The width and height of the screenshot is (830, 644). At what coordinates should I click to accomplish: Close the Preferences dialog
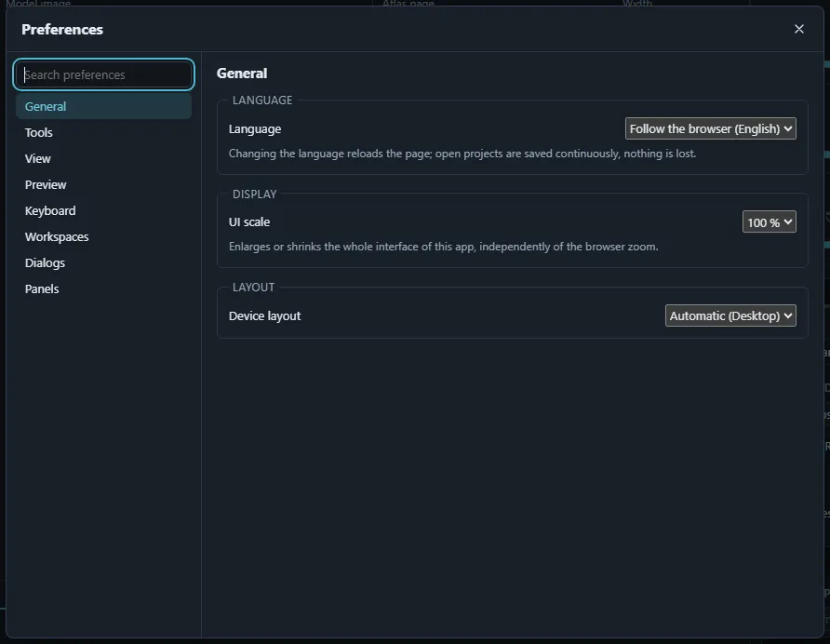point(798,29)
